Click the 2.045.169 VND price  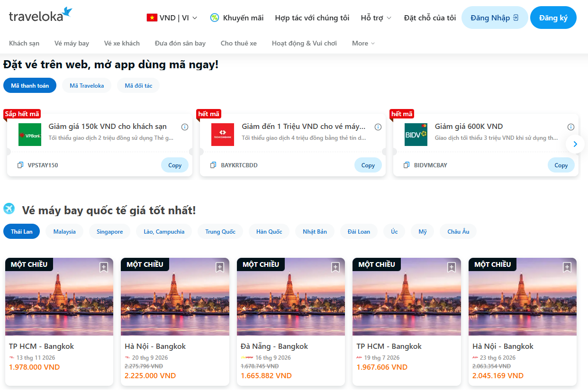pyautogui.click(x=498, y=375)
